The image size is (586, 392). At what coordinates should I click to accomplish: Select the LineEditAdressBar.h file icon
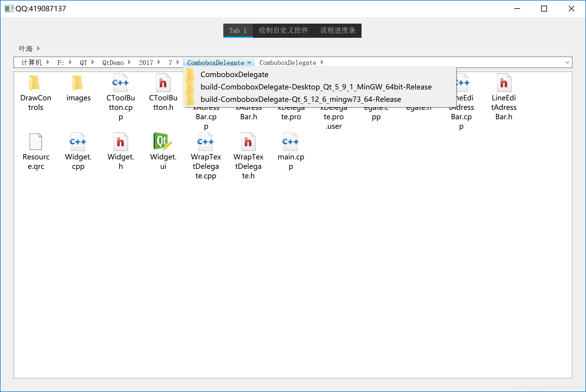pos(504,83)
